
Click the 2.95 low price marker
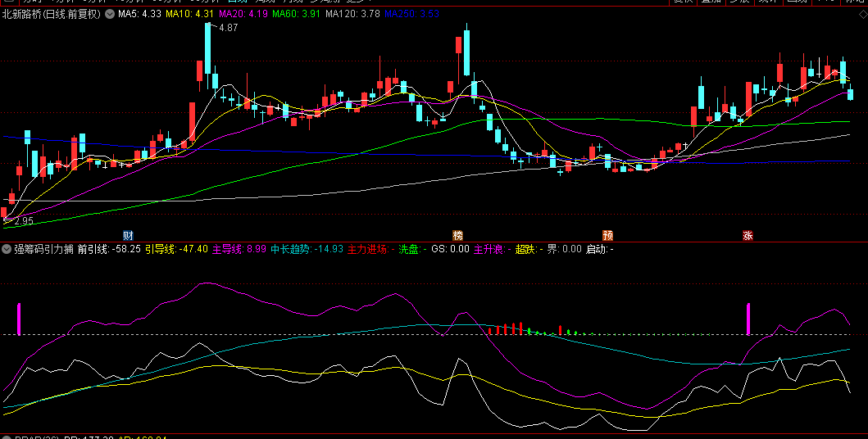23,221
